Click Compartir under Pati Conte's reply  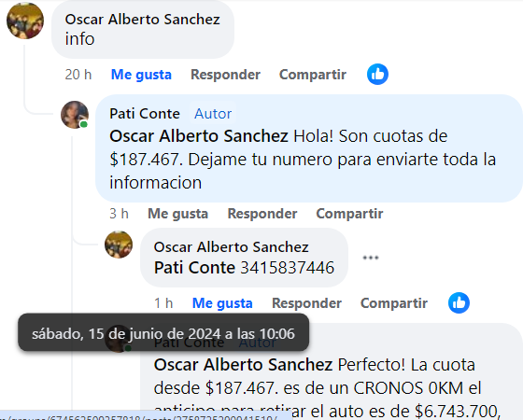point(349,214)
